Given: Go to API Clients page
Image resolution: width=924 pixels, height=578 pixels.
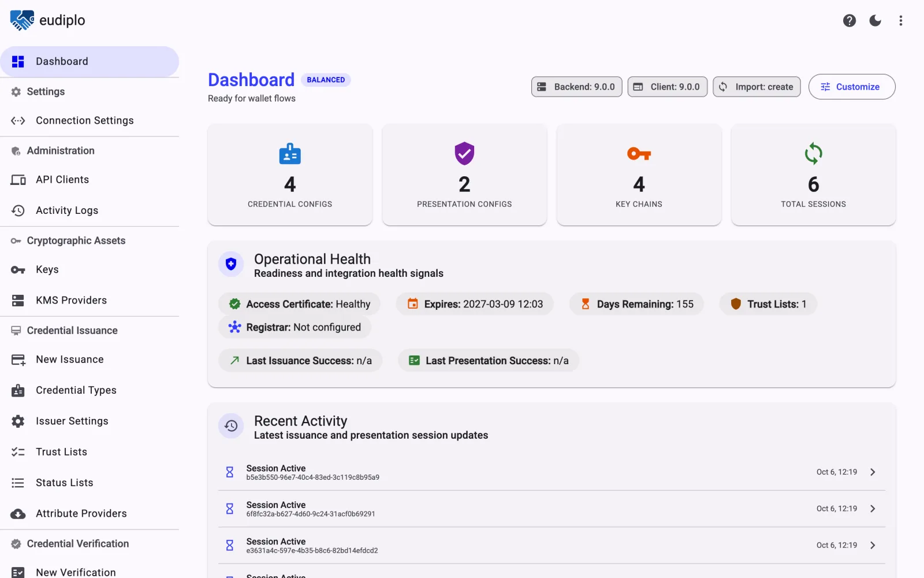Looking at the screenshot, I should [90, 180].
